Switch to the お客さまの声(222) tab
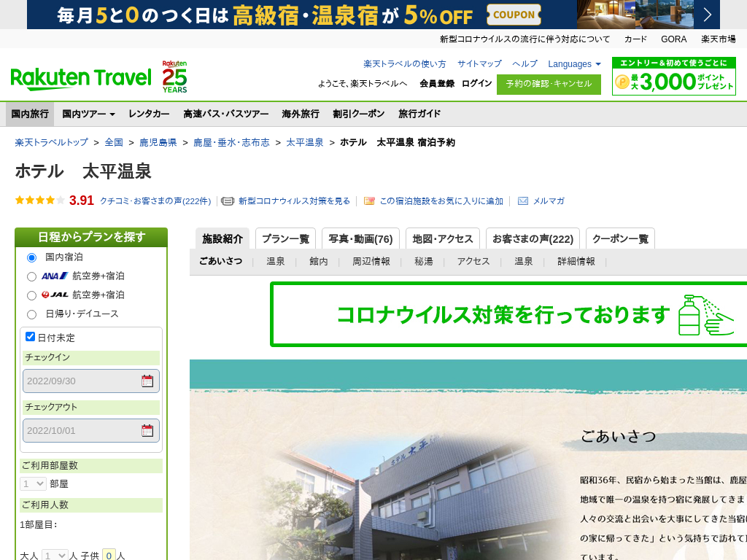 pyautogui.click(x=533, y=238)
